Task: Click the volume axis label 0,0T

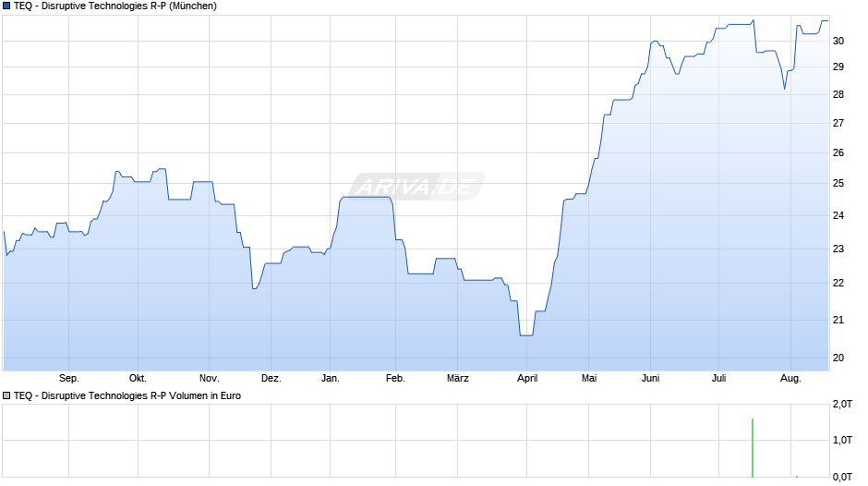Action: click(842, 477)
